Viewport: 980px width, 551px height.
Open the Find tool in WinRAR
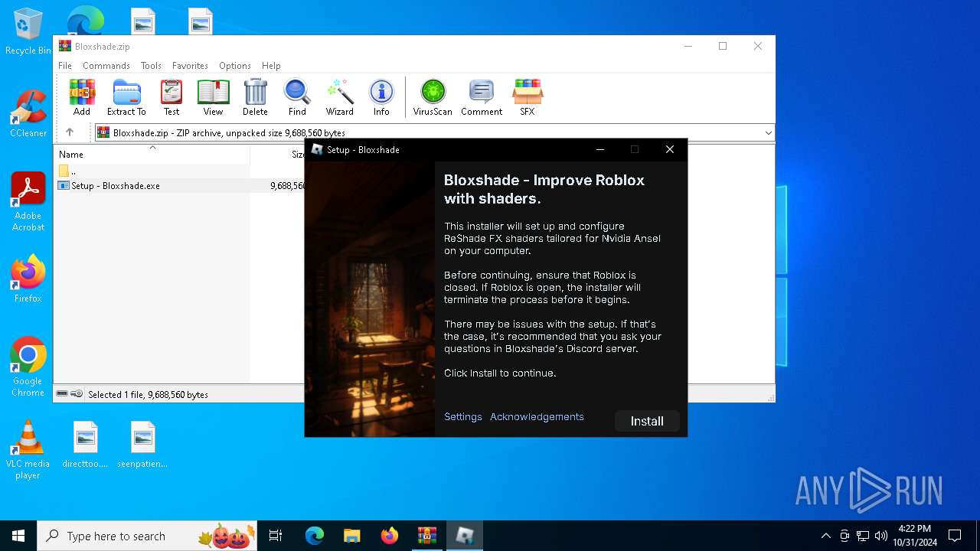point(297,97)
